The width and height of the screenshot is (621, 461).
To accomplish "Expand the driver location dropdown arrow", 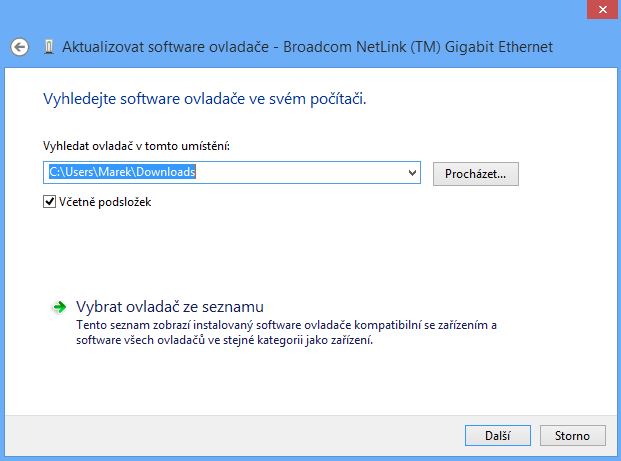I will coord(412,173).
